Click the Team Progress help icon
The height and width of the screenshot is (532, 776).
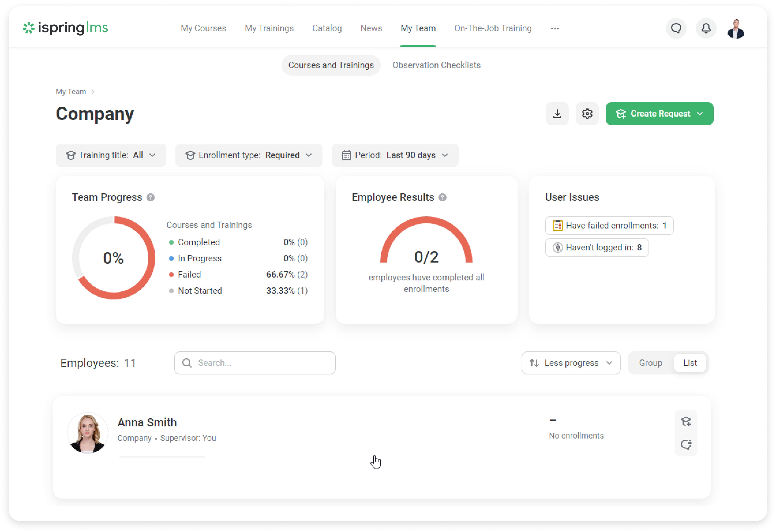pyautogui.click(x=151, y=198)
